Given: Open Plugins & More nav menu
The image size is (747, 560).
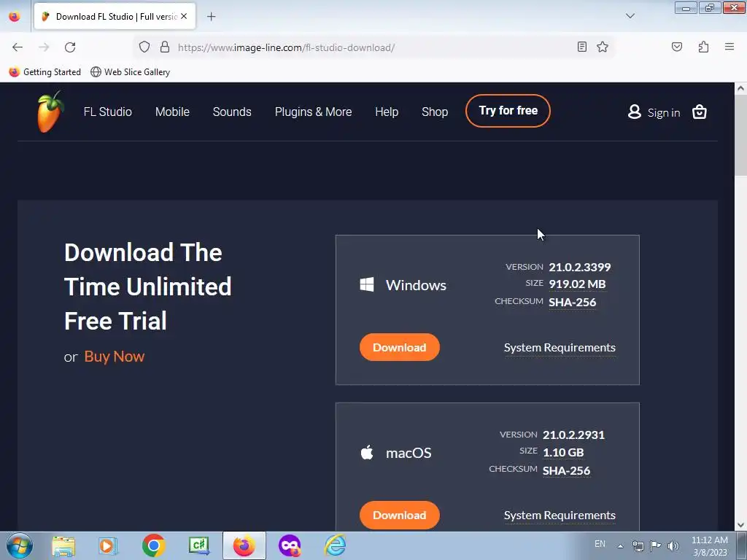Looking at the screenshot, I should 313,112.
